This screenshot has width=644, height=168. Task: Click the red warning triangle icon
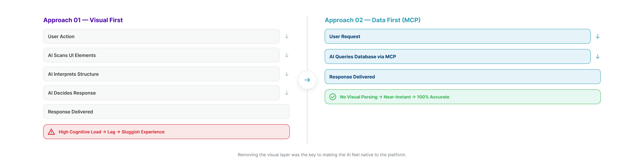tap(51, 132)
